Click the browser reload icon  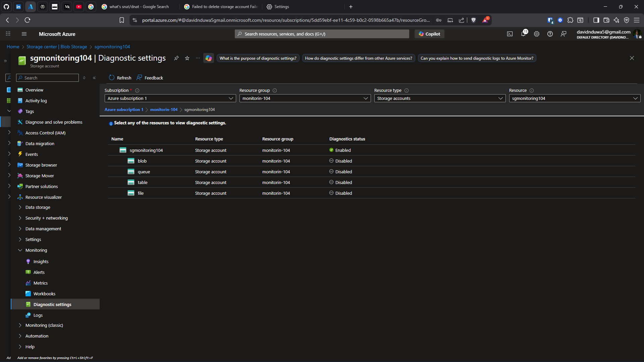28,20
